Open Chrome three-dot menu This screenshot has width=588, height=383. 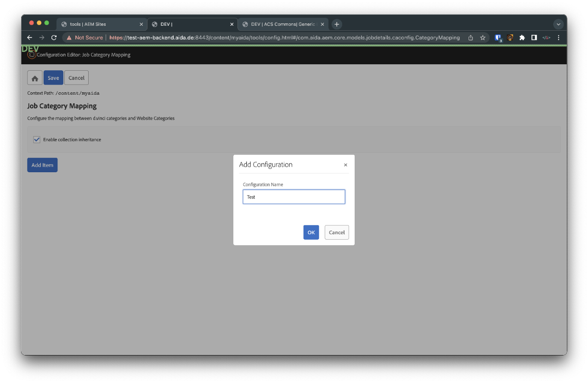click(559, 38)
